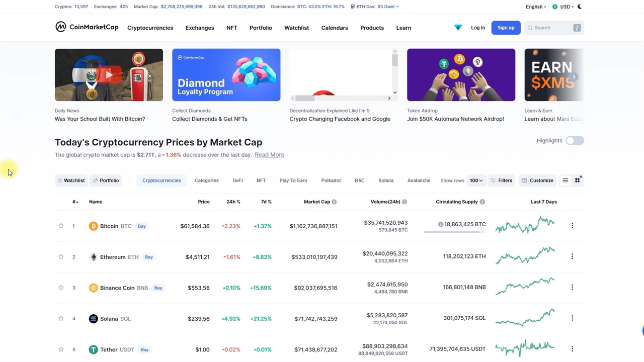This screenshot has height=362, width=644.
Task: Enable the Highlights toggle switch
Action: 575,140
